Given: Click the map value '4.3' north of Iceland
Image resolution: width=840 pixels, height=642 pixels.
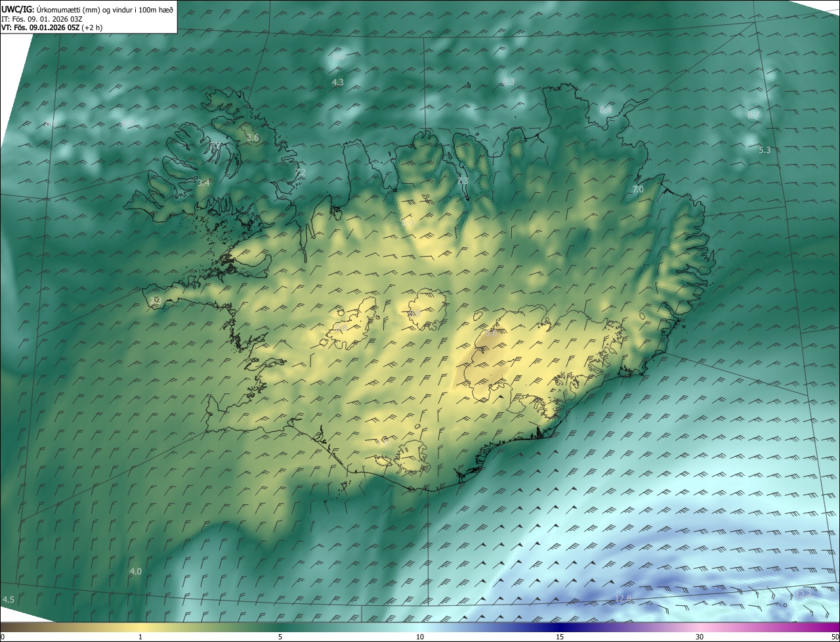Looking at the screenshot, I should (x=338, y=83).
